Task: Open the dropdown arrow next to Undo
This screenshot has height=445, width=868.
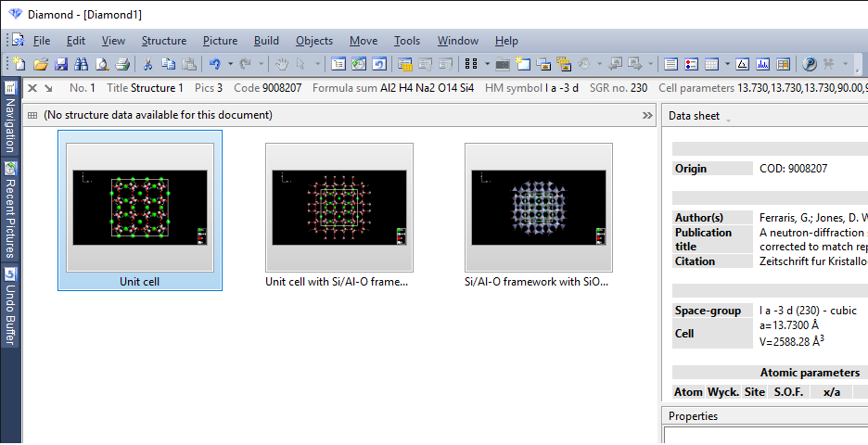Action: (230, 64)
